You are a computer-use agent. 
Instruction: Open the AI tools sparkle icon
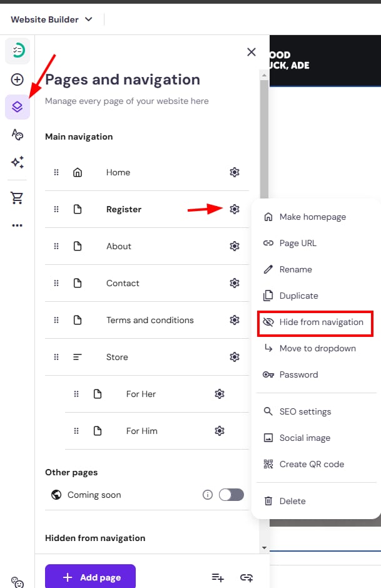[18, 162]
